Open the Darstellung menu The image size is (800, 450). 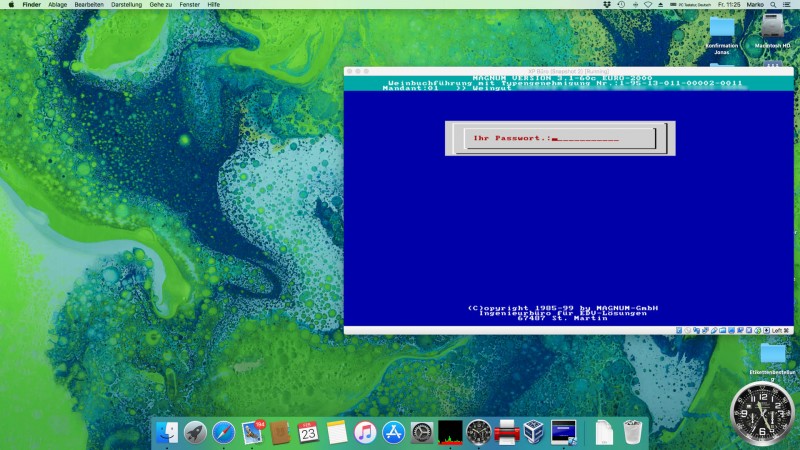point(126,5)
